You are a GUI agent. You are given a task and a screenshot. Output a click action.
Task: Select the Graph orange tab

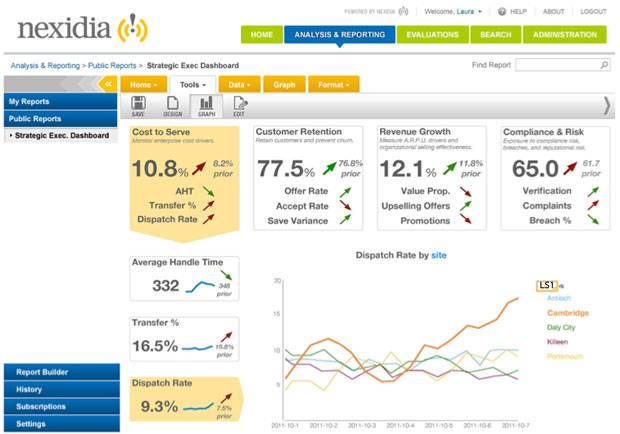tap(284, 85)
